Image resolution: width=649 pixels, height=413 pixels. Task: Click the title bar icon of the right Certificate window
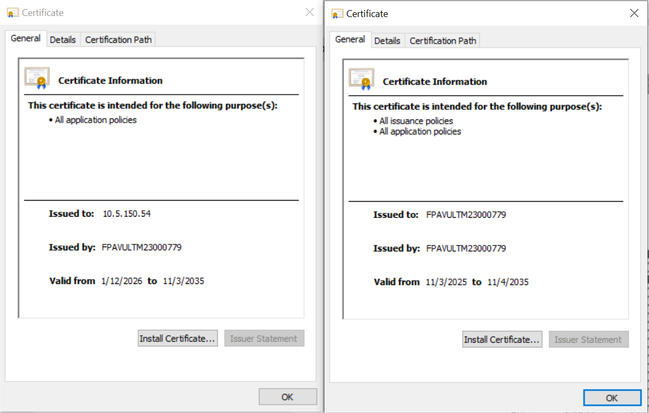pos(337,14)
